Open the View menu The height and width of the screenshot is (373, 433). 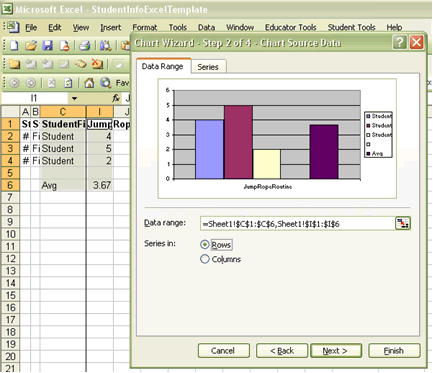81,27
